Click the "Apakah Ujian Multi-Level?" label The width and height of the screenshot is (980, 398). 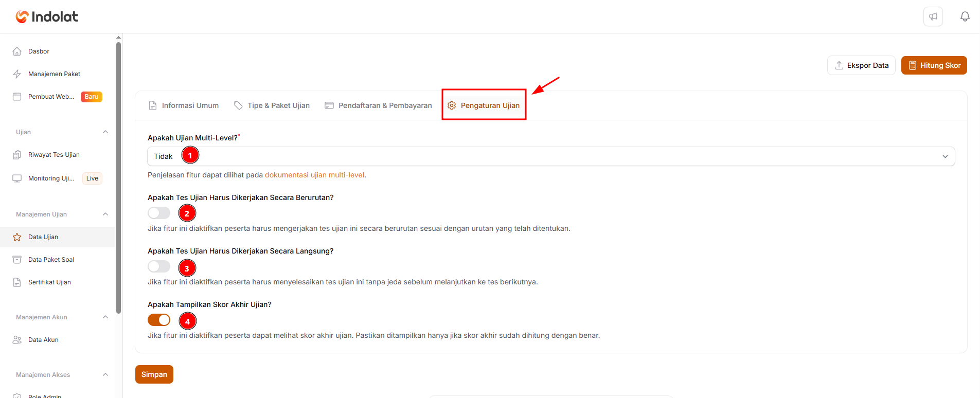[x=192, y=138]
